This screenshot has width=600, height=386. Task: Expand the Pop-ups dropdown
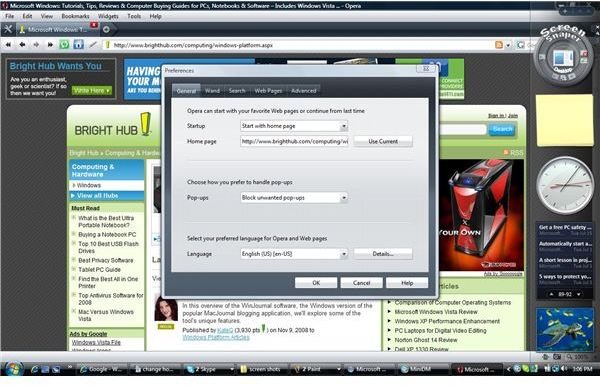(x=344, y=197)
